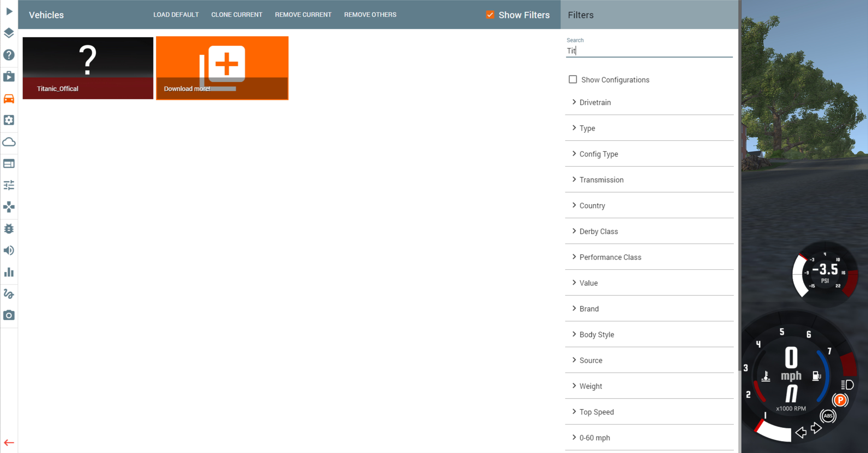Expand the Derby Class filter
Screen dimensions: 868x453
649,231
